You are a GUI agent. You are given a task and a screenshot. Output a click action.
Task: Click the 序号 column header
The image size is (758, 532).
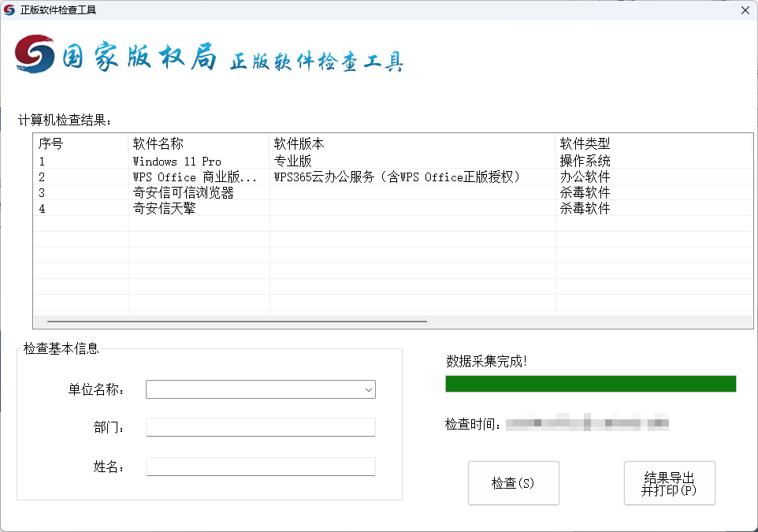click(x=80, y=143)
